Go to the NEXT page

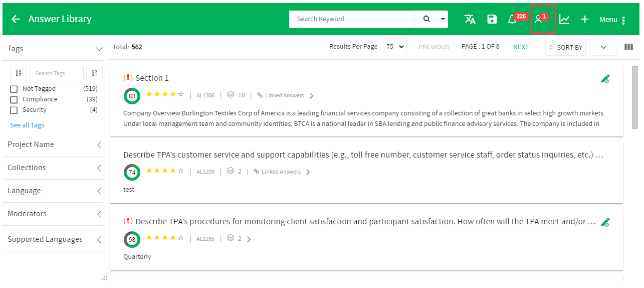point(521,47)
